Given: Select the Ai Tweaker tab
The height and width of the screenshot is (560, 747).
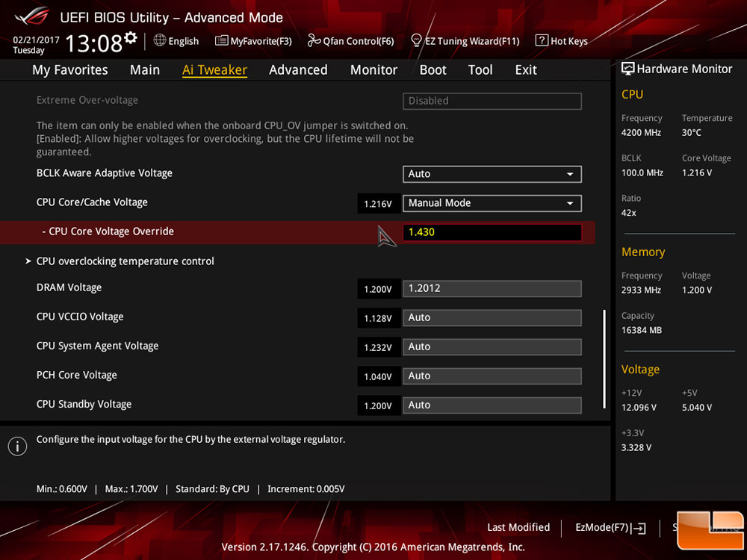Looking at the screenshot, I should tap(214, 70).
